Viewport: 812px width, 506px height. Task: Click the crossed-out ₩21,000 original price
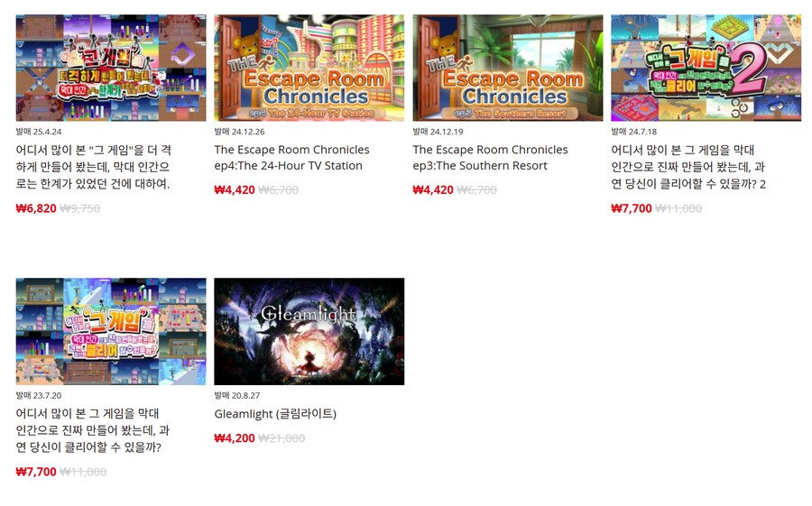(x=281, y=438)
